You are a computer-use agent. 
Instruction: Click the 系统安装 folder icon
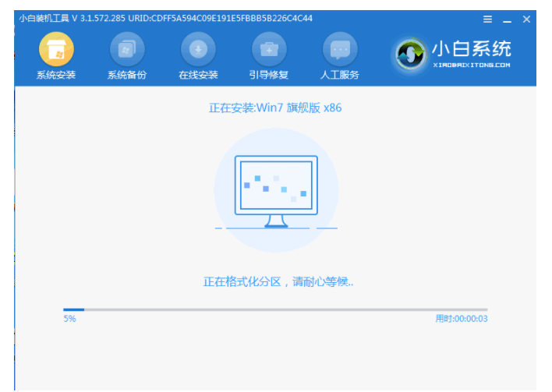[55, 50]
